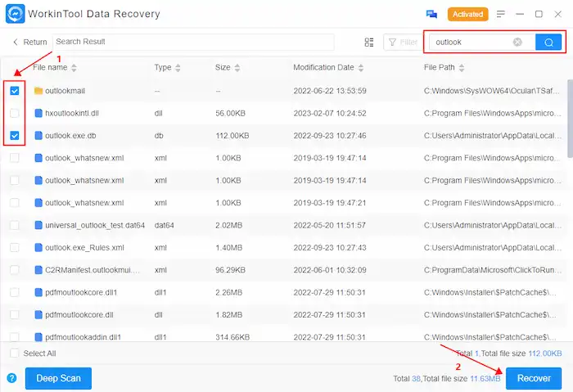Open the Filter options
This screenshot has width=573, height=392.
401,42
